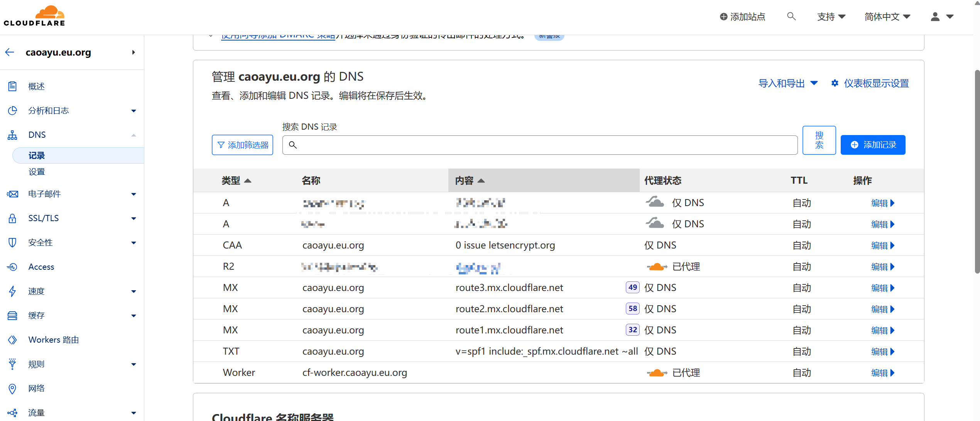Image resolution: width=980 pixels, height=421 pixels.
Task: Click the 概述 clipboard icon
Action: (12, 86)
